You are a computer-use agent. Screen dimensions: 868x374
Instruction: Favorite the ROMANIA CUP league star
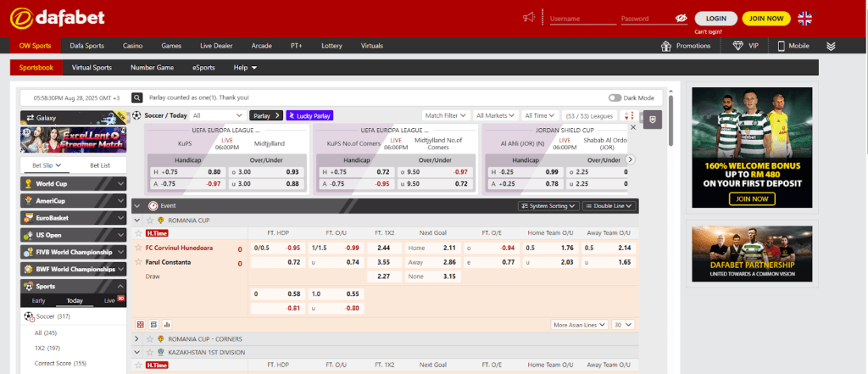(x=150, y=220)
